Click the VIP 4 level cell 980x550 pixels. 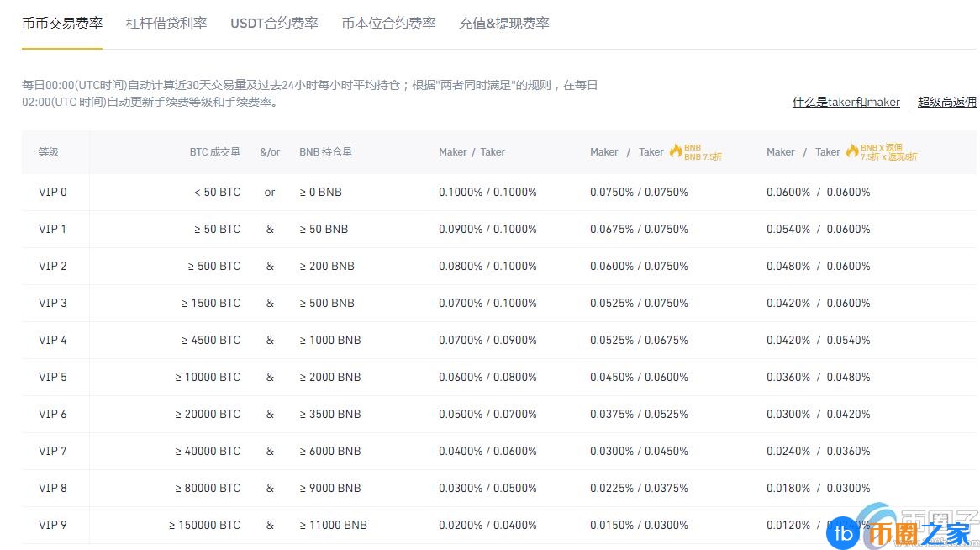tap(52, 340)
